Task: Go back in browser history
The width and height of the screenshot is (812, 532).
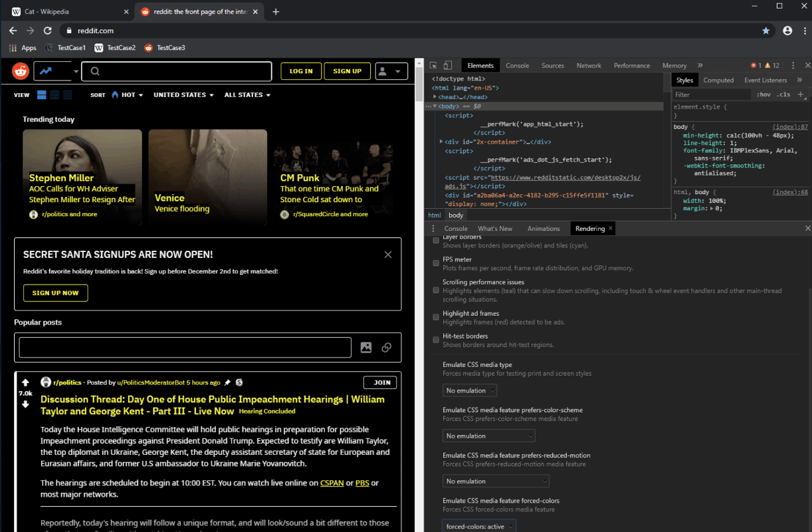Action: [13, 31]
